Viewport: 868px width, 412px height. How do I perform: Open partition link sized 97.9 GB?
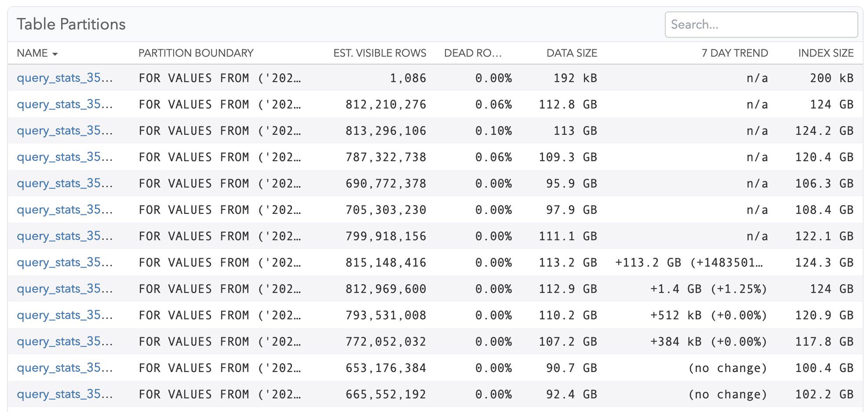tap(65, 210)
